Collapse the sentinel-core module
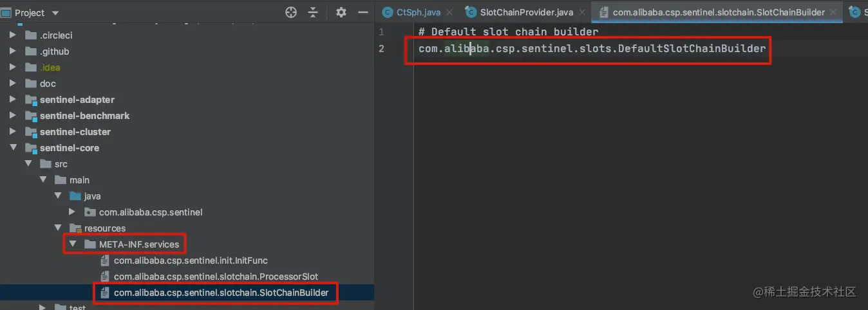 pyautogui.click(x=12, y=148)
